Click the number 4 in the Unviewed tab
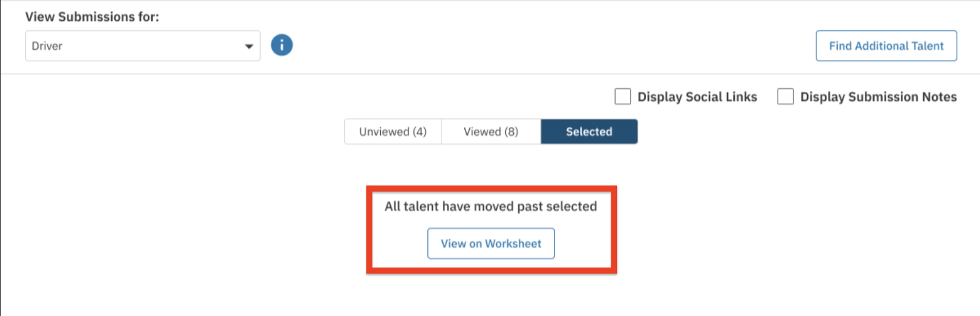This screenshot has height=316, width=980. tap(419, 132)
